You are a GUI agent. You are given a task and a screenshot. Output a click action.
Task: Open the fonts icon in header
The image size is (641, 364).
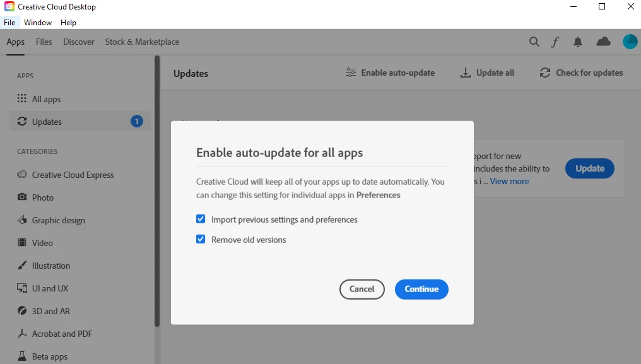[x=555, y=42]
